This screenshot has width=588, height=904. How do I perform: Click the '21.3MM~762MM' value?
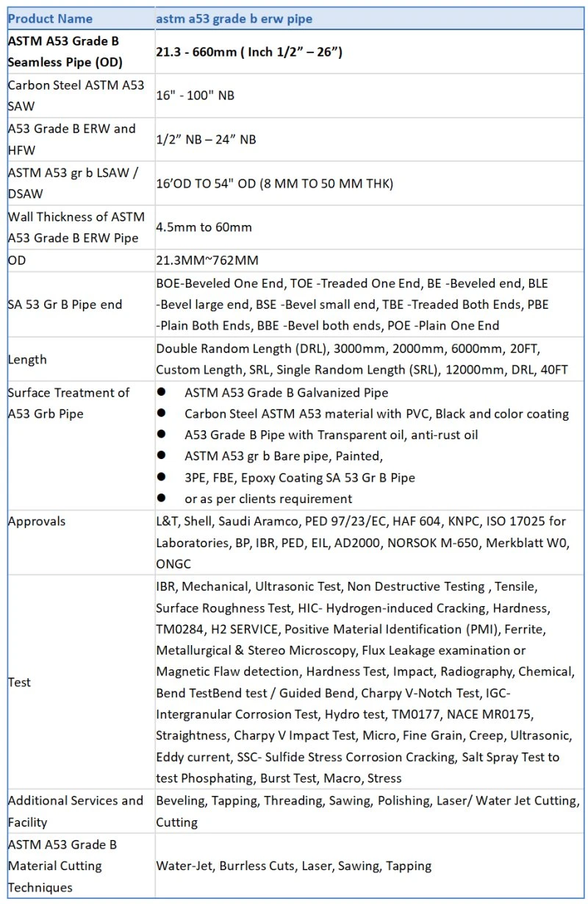[207, 260]
